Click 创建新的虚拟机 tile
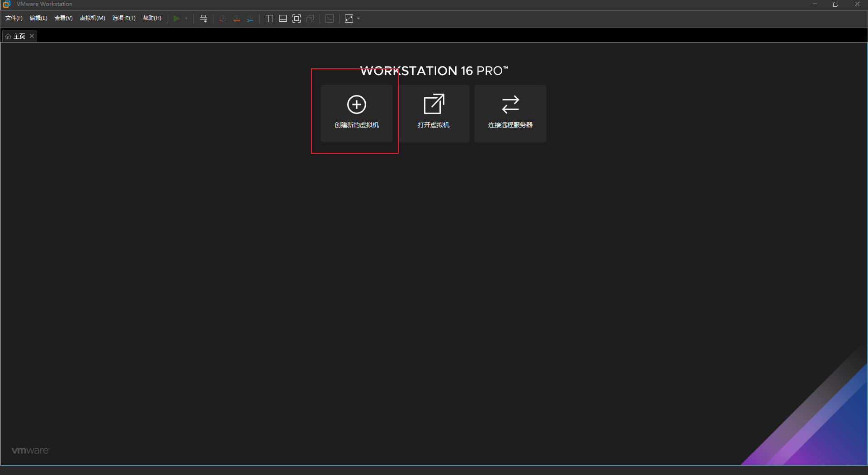 pos(357,114)
